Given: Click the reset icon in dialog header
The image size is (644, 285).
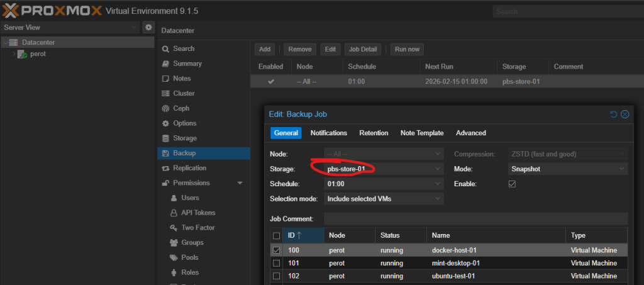Looking at the screenshot, I should click(614, 114).
